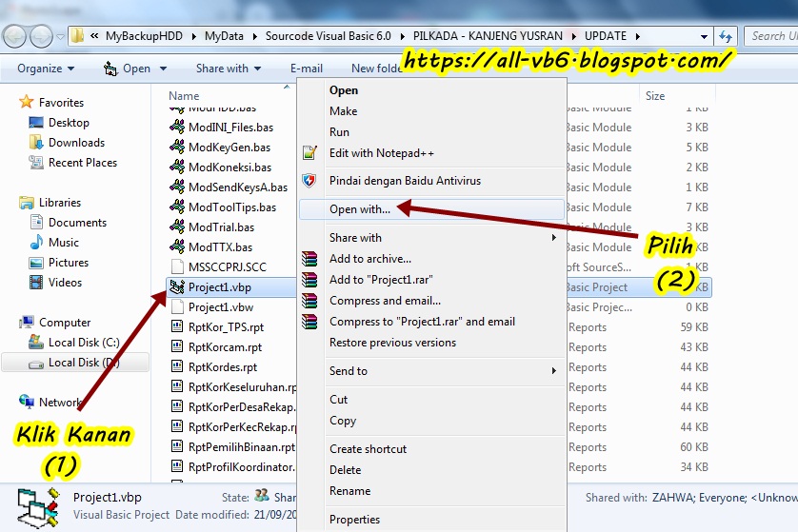Click the arrow after MyData in breadcrumb
This screenshot has width=798, height=532.
(x=254, y=36)
